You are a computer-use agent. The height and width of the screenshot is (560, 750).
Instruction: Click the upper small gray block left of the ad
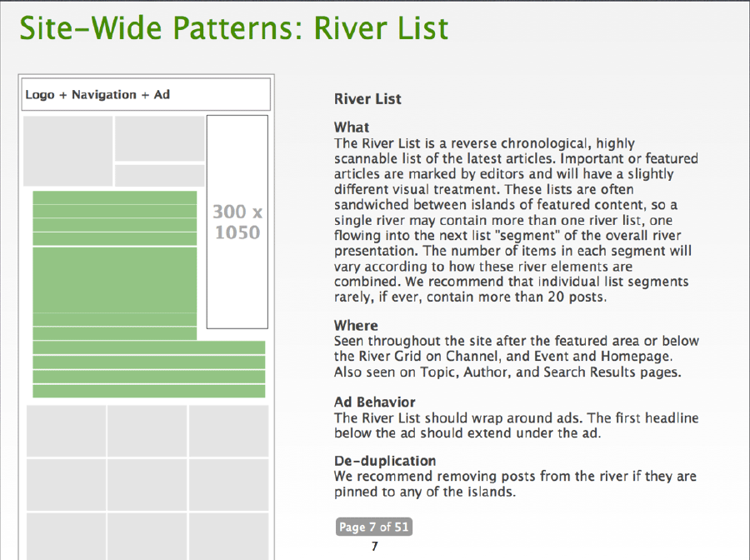(x=159, y=138)
